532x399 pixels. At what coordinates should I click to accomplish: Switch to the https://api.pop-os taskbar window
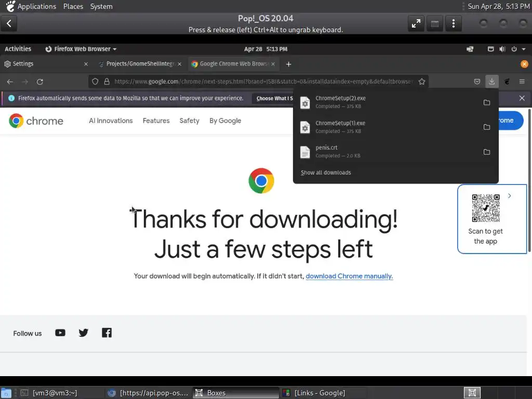tap(148, 393)
